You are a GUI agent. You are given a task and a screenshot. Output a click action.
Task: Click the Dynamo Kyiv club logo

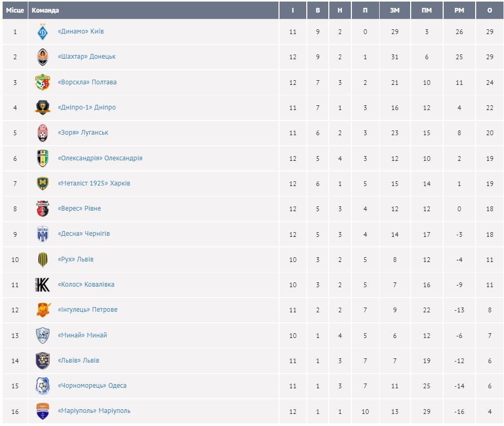tap(42, 32)
